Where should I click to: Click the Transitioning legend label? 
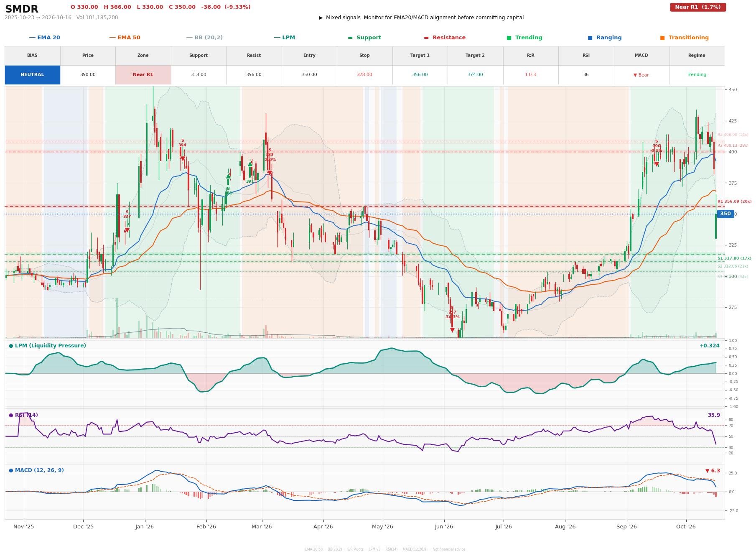[688, 38]
